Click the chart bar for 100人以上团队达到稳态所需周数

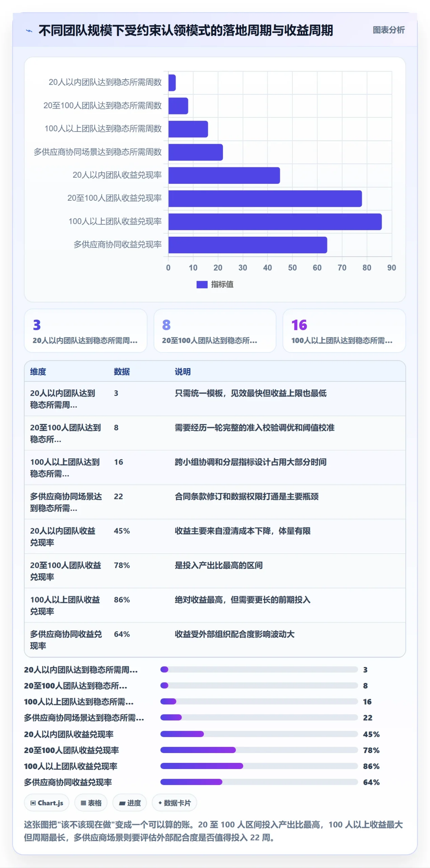(x=188, y=129)
